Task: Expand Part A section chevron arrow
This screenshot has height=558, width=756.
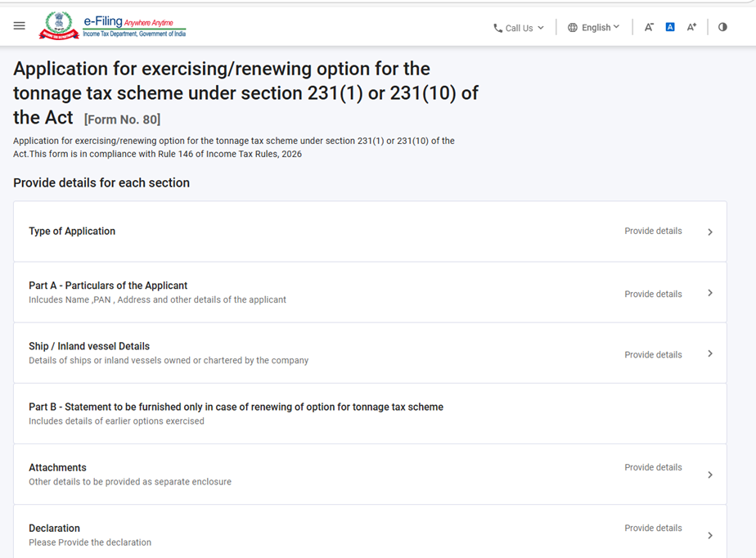Action: tap(710, 293)
